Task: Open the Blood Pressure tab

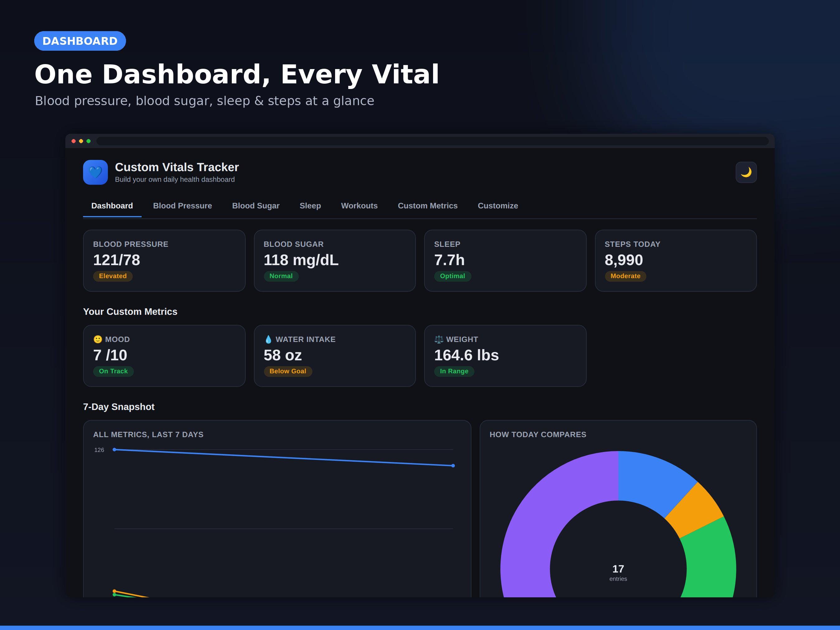Action: point(182,206)
